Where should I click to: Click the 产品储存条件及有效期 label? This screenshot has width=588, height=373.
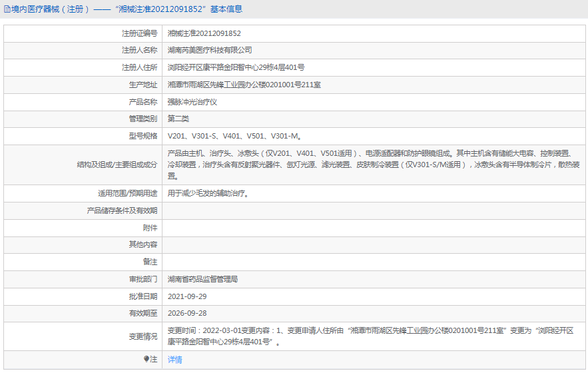click(x=122, y=211)
